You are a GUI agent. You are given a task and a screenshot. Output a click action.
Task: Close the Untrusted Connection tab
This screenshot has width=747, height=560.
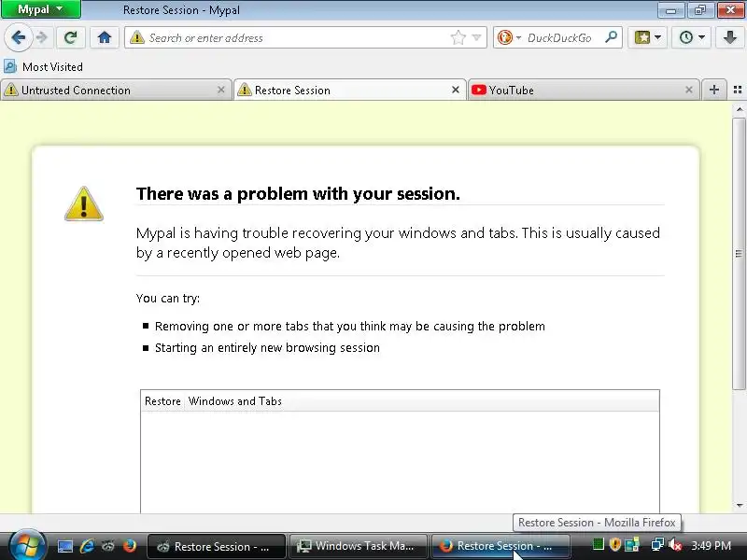221,90
